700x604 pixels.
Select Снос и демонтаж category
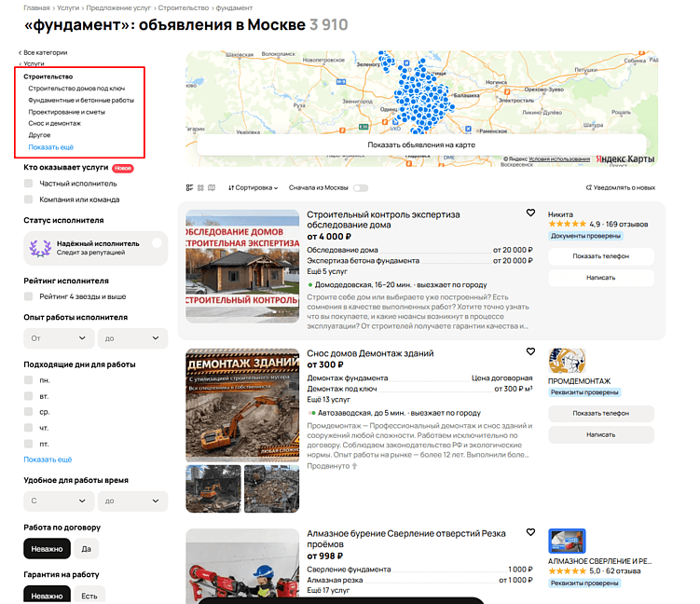click(x=54, y=123)
